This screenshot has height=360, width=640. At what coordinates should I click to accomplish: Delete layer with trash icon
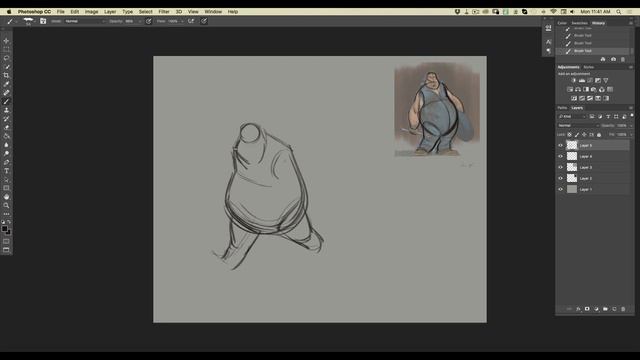623,309
